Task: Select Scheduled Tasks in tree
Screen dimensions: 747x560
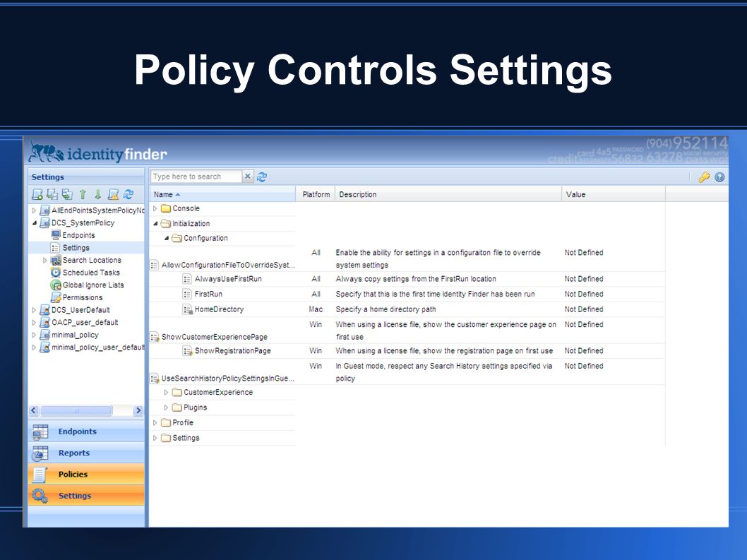Action: coord(91,273)
